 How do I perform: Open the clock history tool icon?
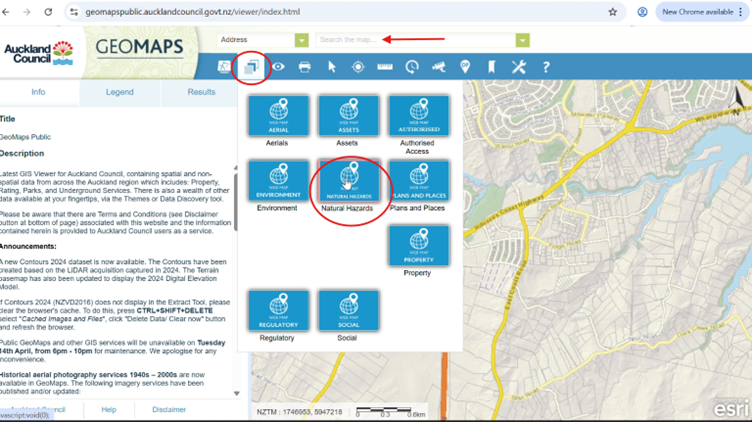(411, 67)
